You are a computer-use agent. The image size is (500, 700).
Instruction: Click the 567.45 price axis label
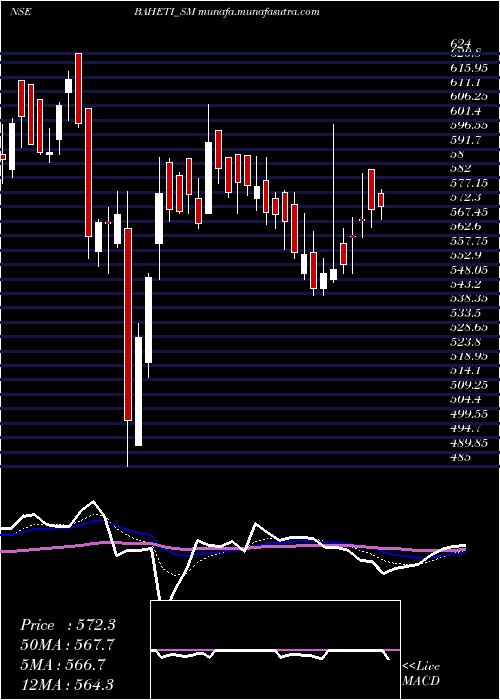[x=469, y=211]
